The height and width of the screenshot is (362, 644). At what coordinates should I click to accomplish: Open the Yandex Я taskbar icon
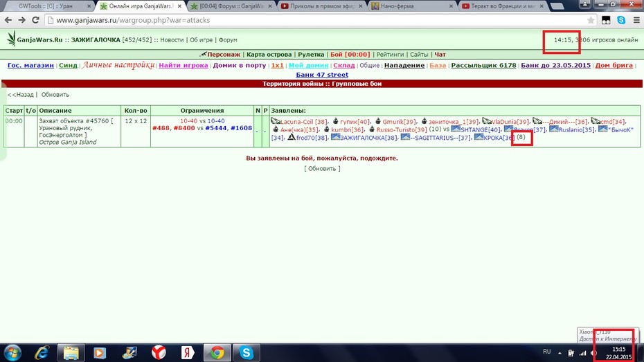pyautogui.click(x=188, y=352)
